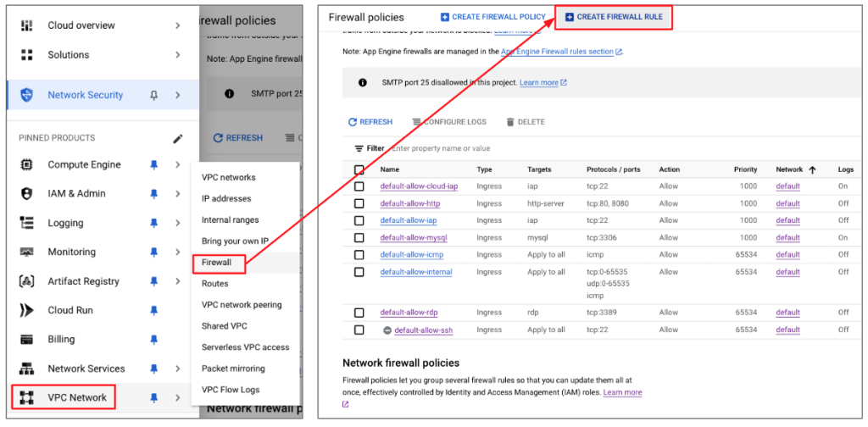This screenshot has width=868, height=427.
Task: Unpin Logging via its pin icon
Action: click(x=154, y=223)
